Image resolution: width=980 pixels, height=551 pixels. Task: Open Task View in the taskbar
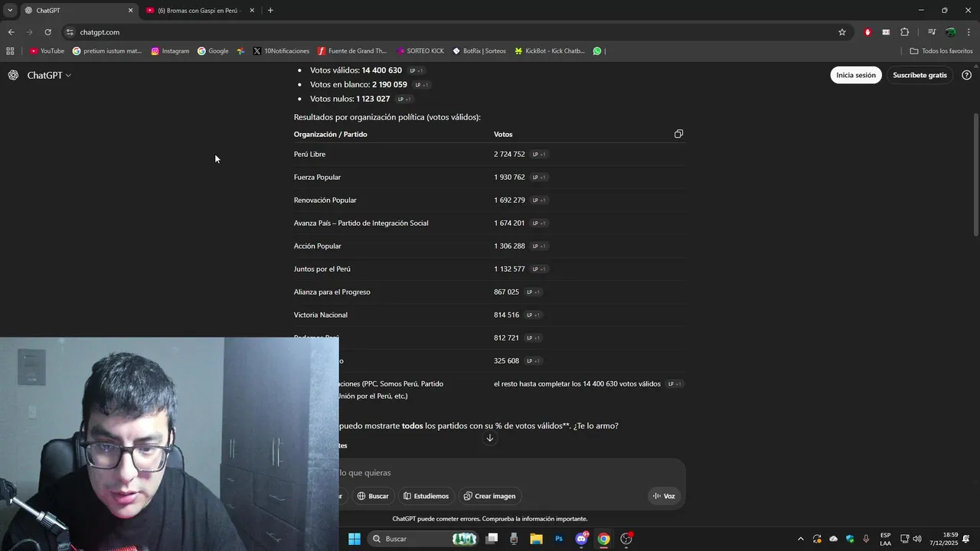tap(492, 539)
